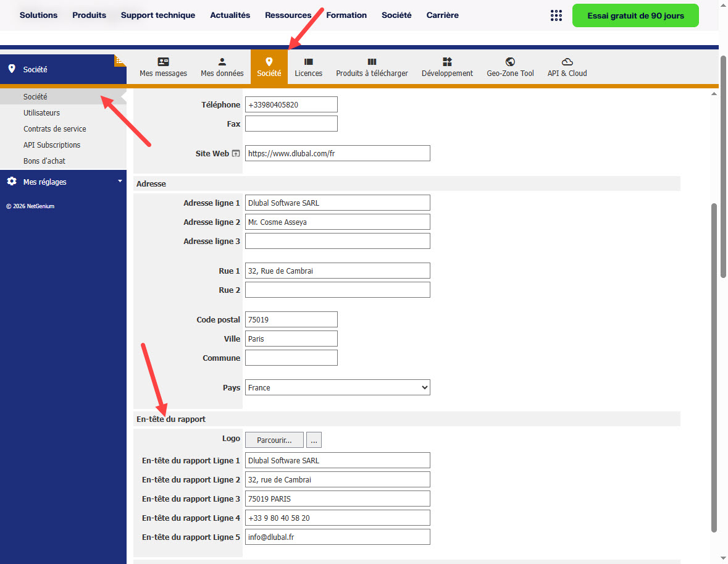The height and width of the screenshot is (564, 728).
Task: Click the ellipsis button beside Parcourir
Action: (x=314, y=440)
